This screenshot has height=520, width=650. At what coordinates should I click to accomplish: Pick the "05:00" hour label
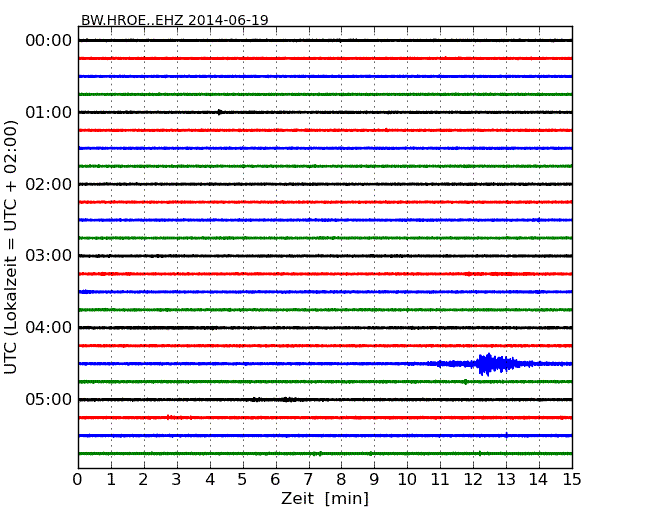click(x=49, y=399)
